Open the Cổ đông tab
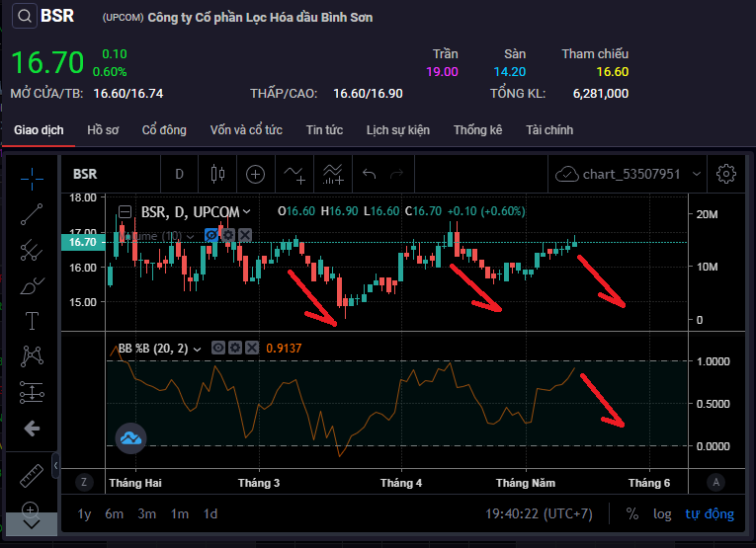Screen dimensions: 756x548 coord(164,130)
